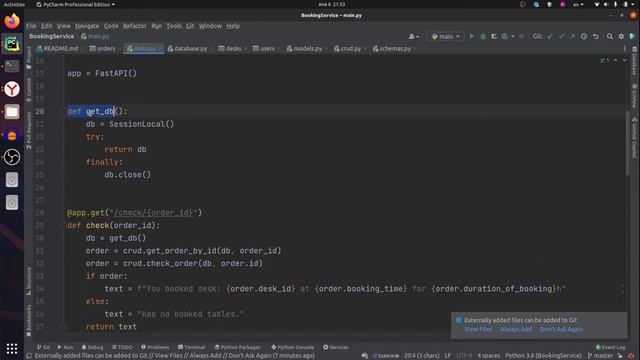Open the File menu
Image resolution: width=640 pixels, height=360 pixels.
(x=31, y=26)
